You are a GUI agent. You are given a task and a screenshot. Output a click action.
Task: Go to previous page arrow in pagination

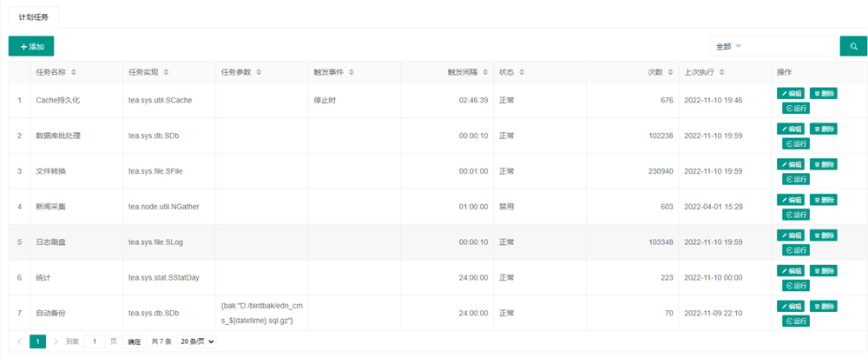[20, 341]
